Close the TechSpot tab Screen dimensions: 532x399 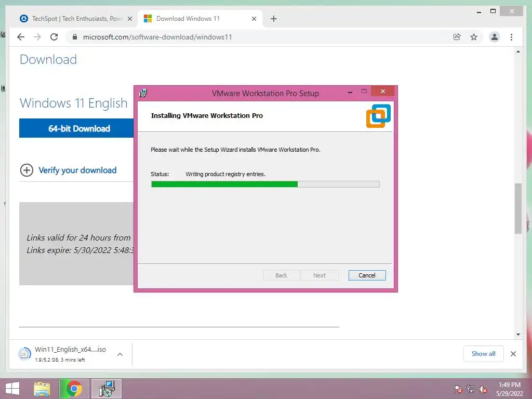tap(129, 19)
